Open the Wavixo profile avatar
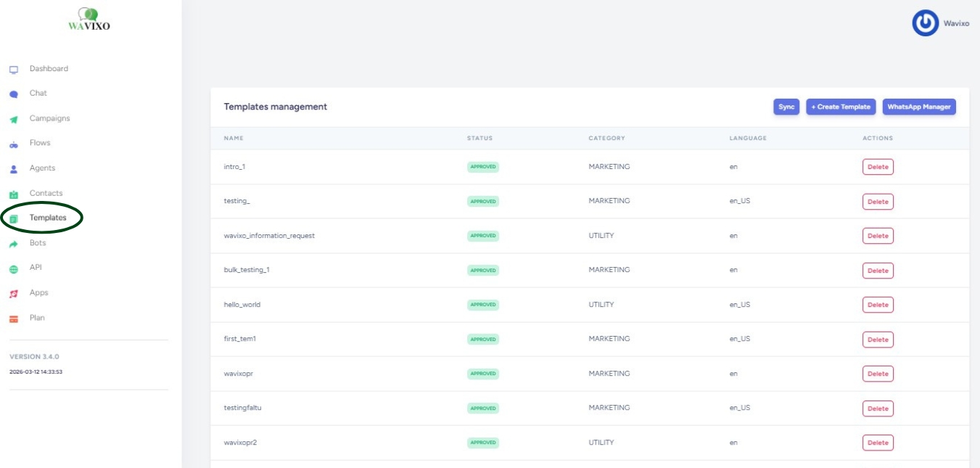Viewport: 980px width, 468px height. 925,23
